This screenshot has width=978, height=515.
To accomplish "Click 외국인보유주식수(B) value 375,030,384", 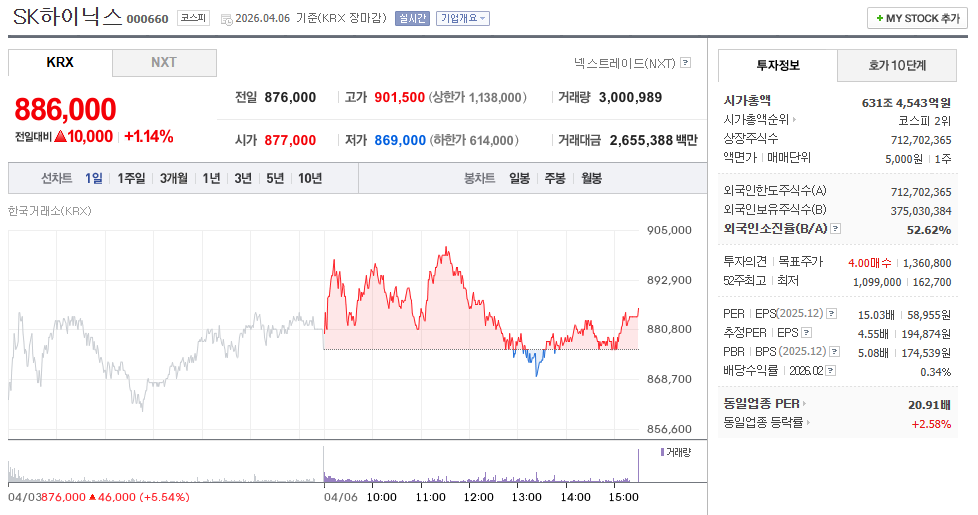I will pyautogui.click(x=921, y=211).
